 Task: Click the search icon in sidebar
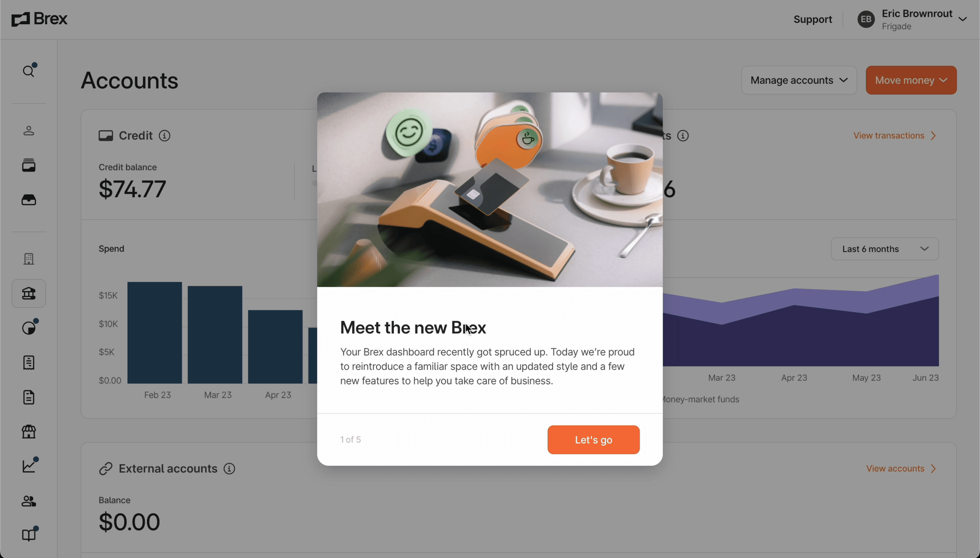[x=28, y=71]
